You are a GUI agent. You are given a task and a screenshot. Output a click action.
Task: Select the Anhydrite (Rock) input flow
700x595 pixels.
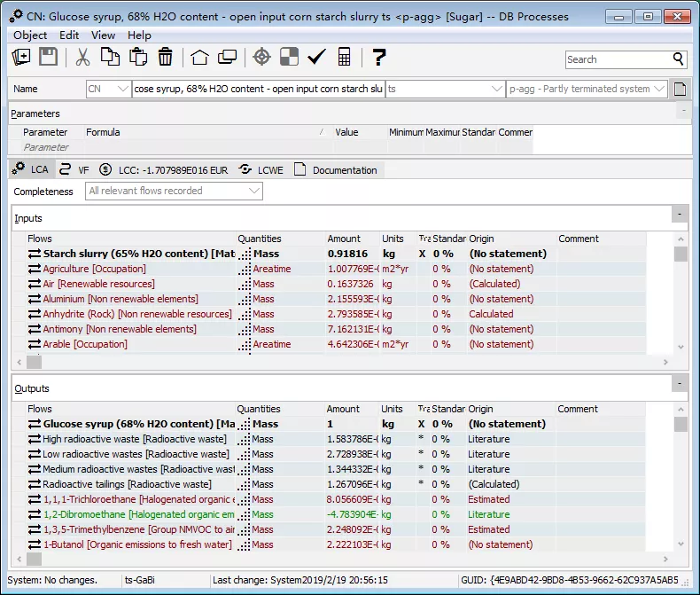pos(137,314)
